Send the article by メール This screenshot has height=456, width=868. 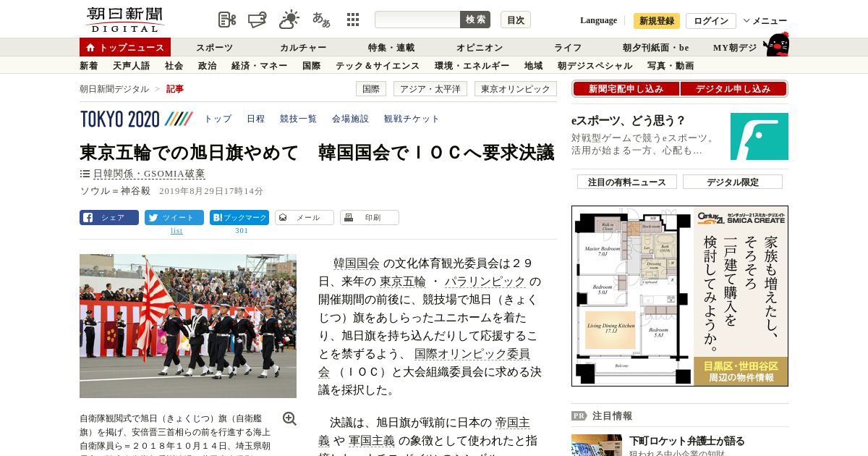(x=305, y=217)
